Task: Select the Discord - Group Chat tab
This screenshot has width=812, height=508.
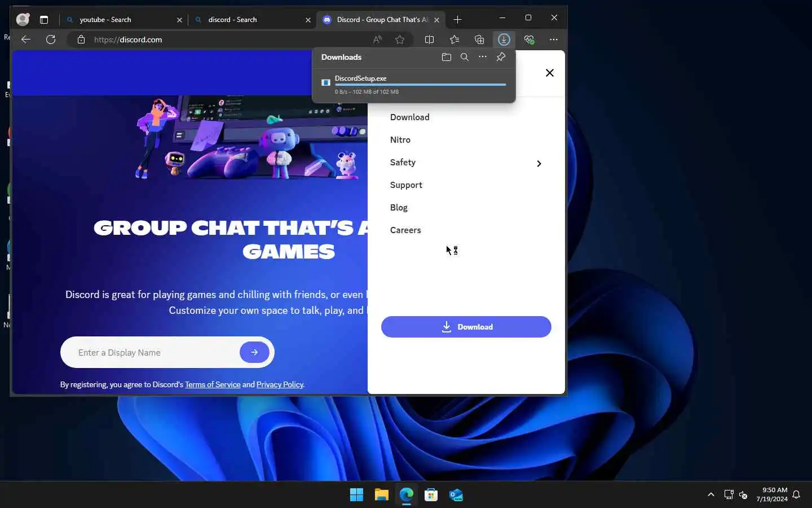Action: pyautogui.click(x=381, y=20)
